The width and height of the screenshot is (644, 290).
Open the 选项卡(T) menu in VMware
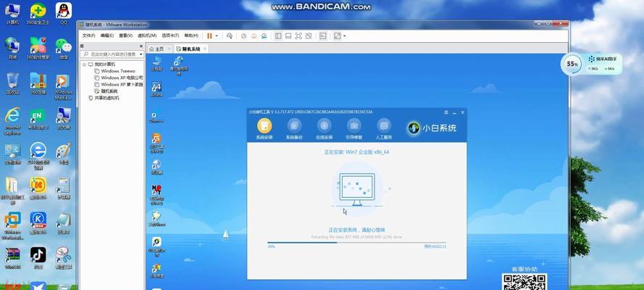(x=170, y=36)
